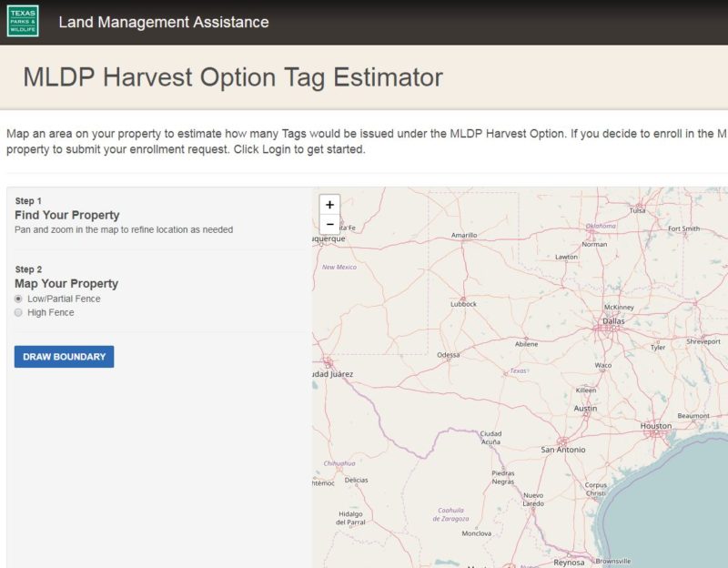Click Odessa on the map
This screenshot has width=728, height=568.
tap(448, 355)
